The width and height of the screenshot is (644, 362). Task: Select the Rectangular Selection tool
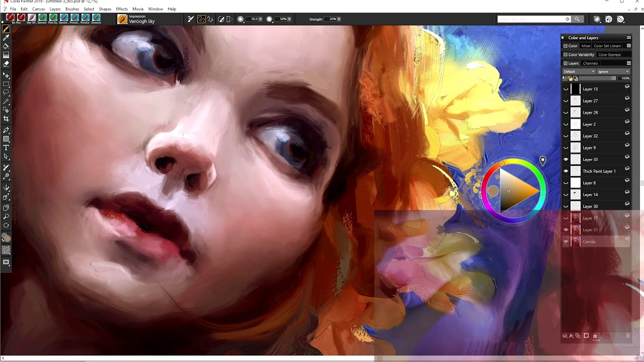coord(6,84)
